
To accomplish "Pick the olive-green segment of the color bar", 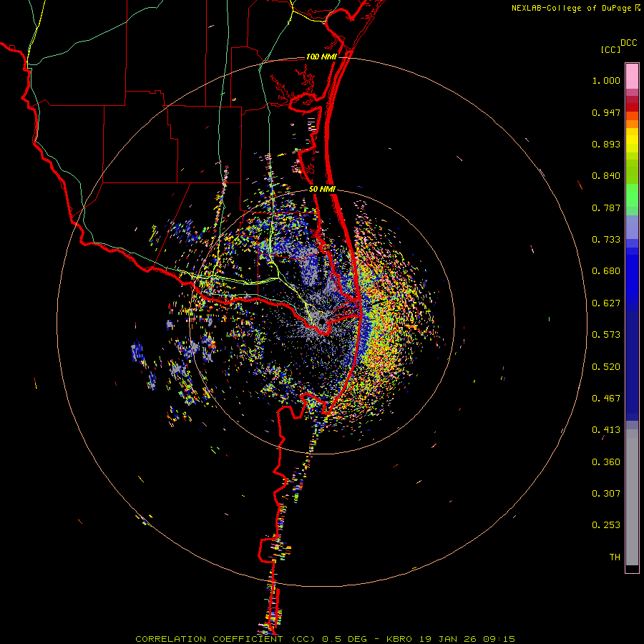I will coord(632,172).
